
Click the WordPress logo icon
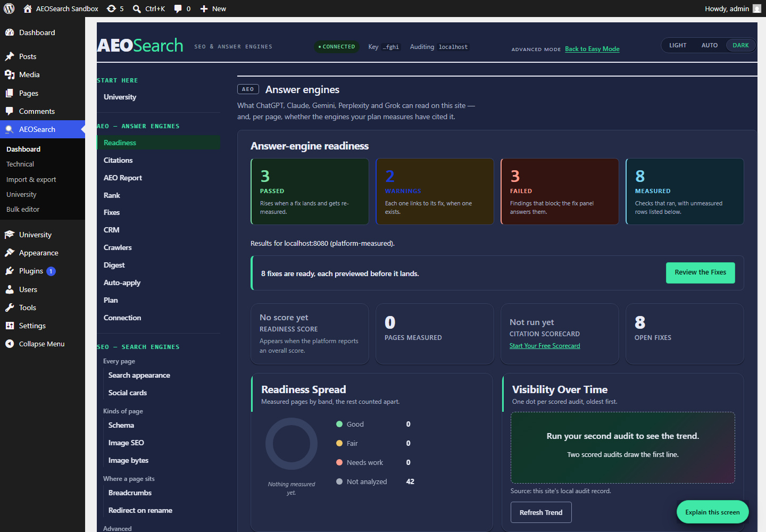coord(9,9)
